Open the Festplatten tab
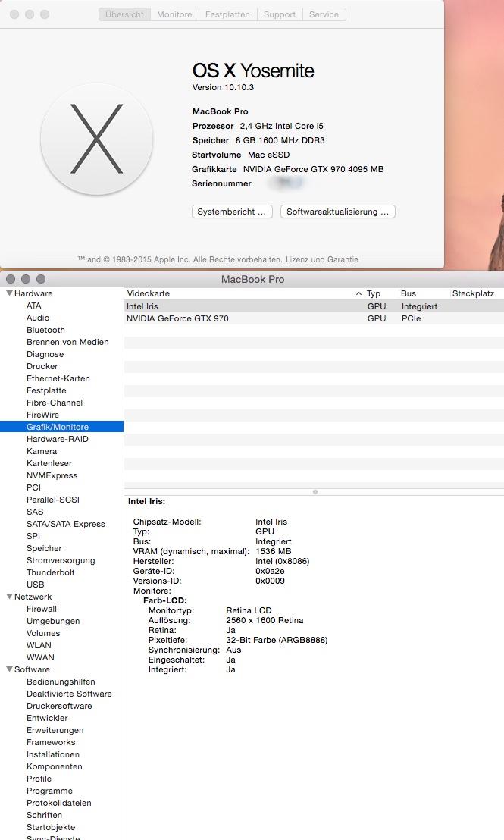504x840 pixels. pos(227,14)
